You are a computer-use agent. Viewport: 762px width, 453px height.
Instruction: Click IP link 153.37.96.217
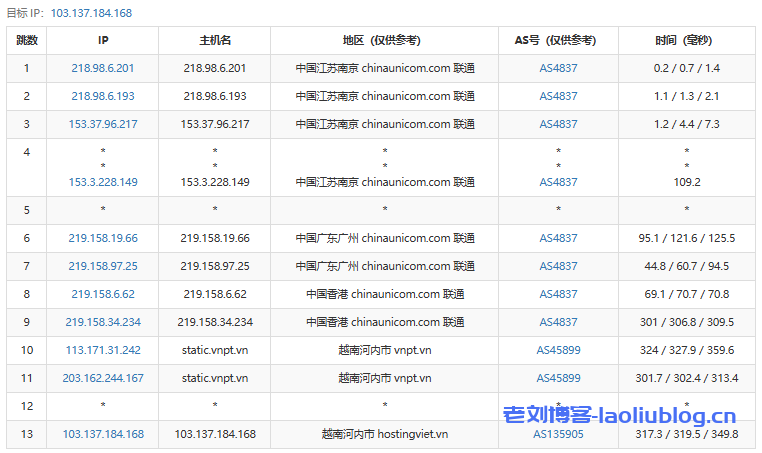[103, 124]
